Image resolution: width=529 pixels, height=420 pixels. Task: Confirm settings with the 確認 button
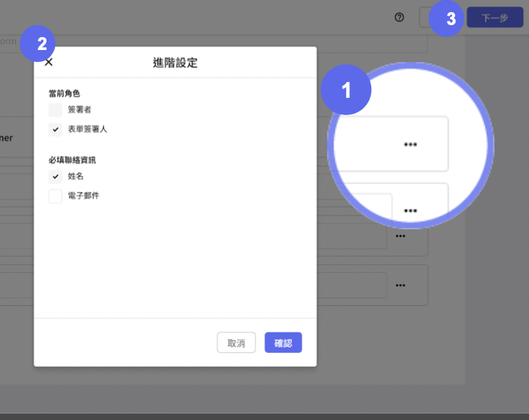pyautogui.click(x=283, y=343)
